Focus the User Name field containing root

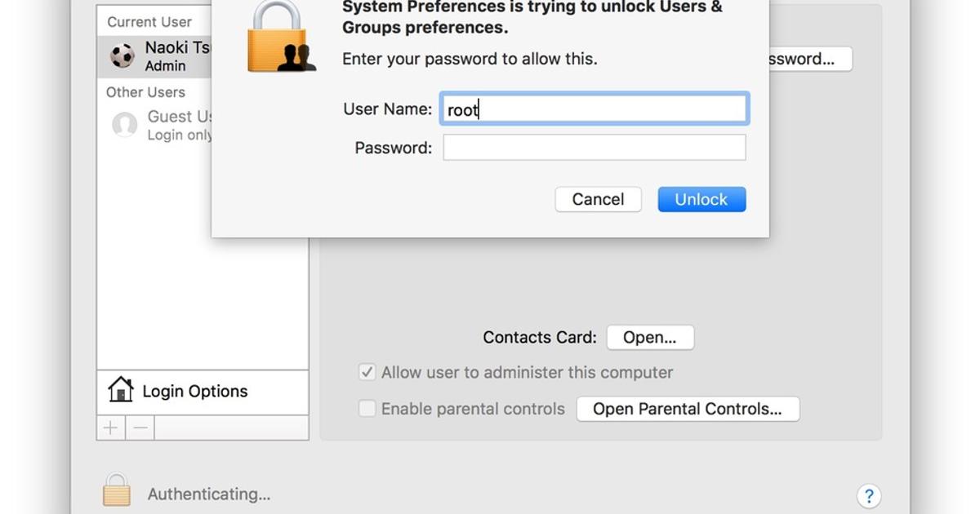click(595, 109)
